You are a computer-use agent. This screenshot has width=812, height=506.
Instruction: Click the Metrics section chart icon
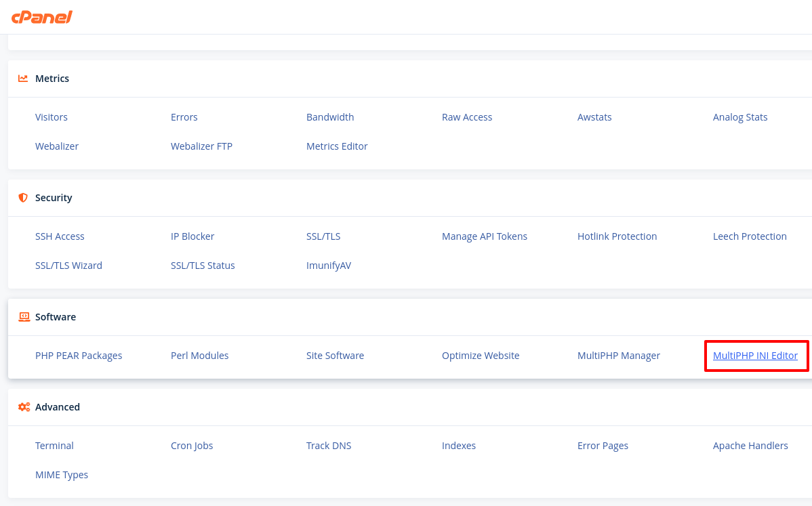point(23,79)
